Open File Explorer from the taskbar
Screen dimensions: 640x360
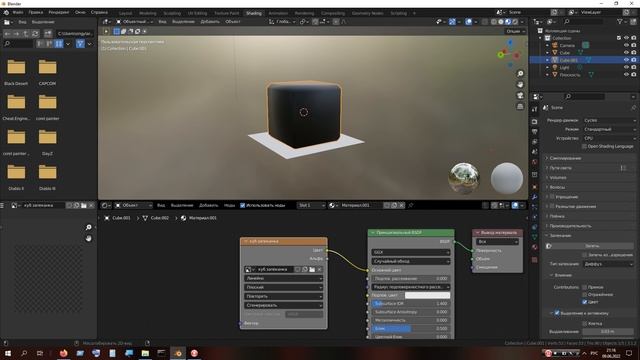point(145,353)
